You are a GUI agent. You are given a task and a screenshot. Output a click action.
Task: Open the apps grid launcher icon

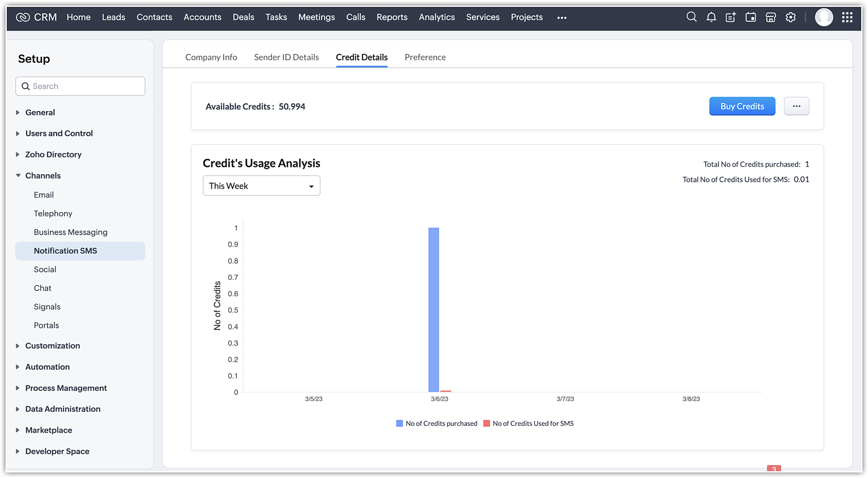tap(847, 17)
